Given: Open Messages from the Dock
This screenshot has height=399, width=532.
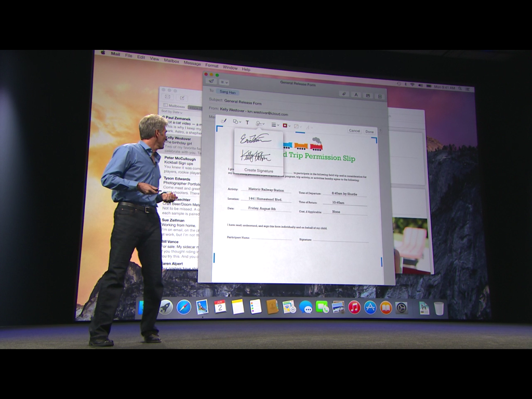Looking at the screenshot, I should point(306,308).
